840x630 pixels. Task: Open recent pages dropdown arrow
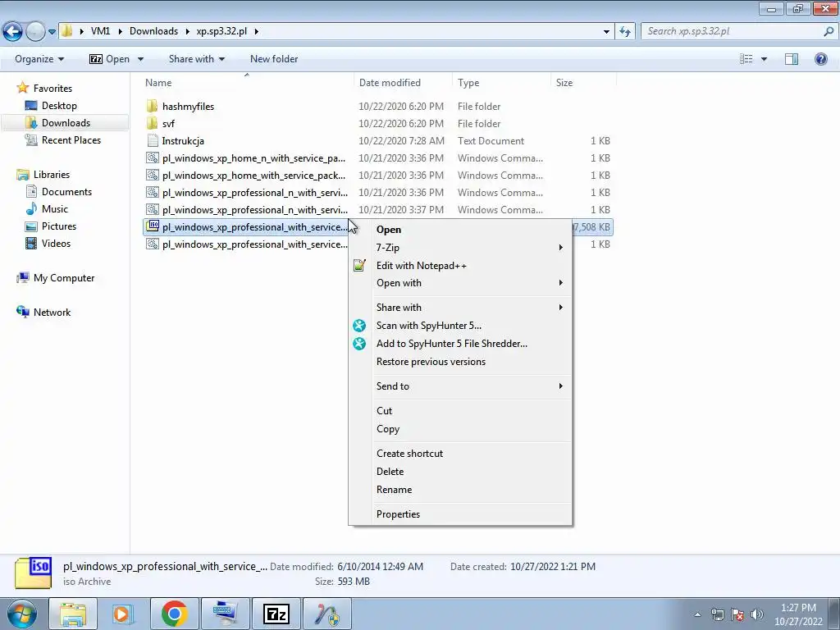[x=52, y=32]
